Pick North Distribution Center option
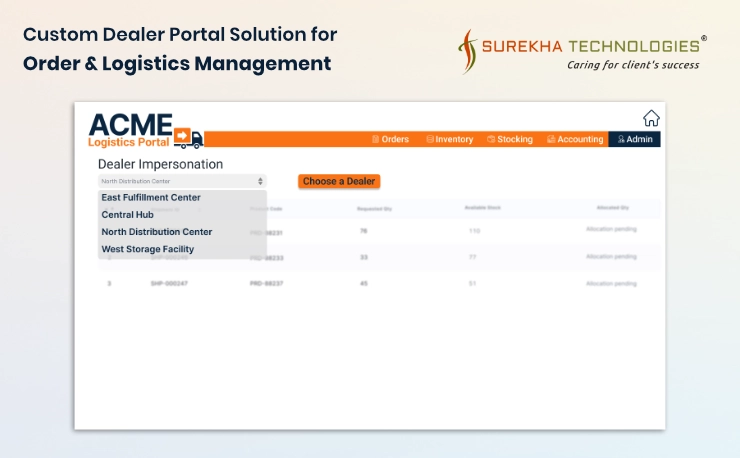The height and width of the screenshot is (458, 740). pyautogui.click(x=157, y=232)
